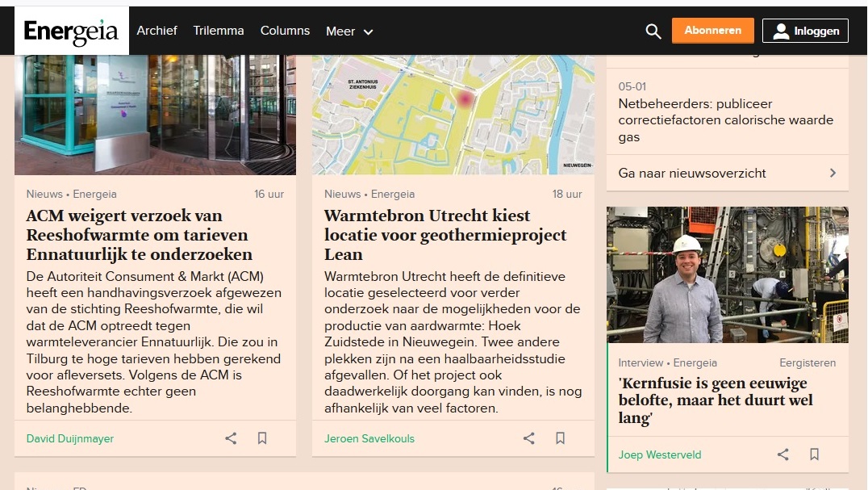868x490 pixels.
Task: Click the ACM article summary paragraph
Action: [154, 342]
